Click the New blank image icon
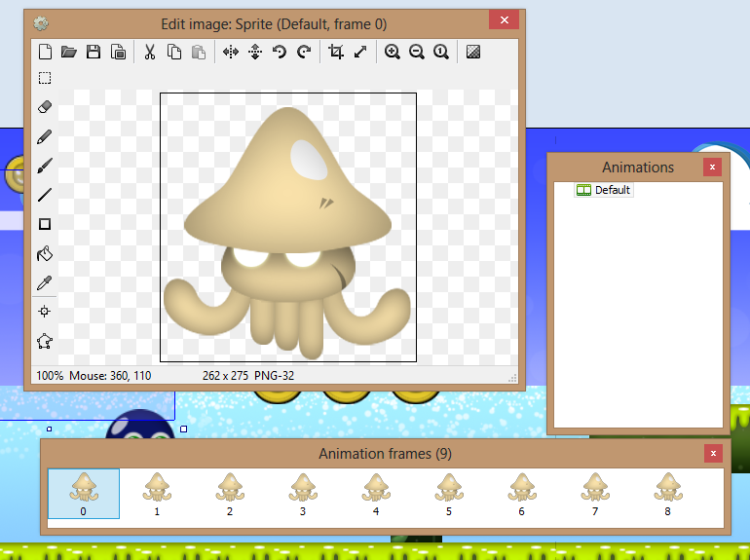Screen dimensions: 750x560 46,52
